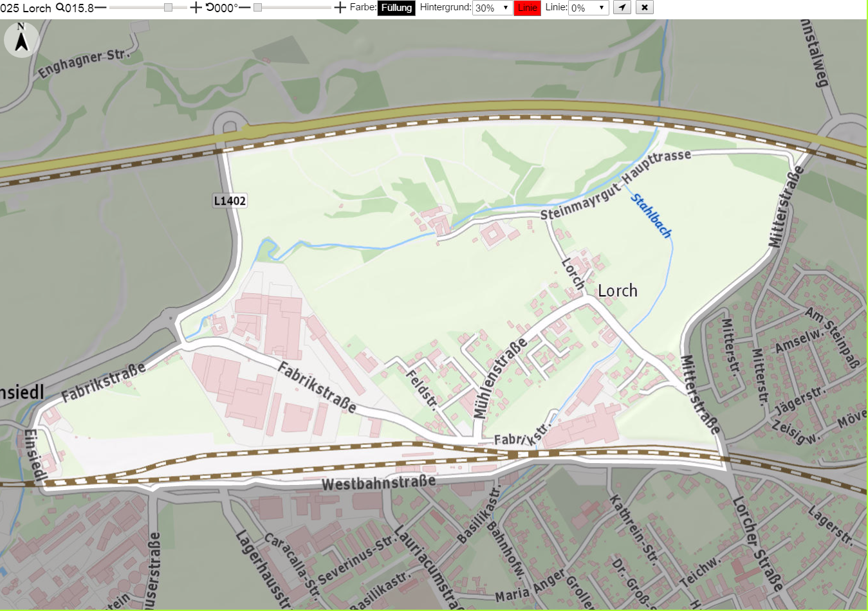This screenshot has width=868, height=611.
Task: Click the L1402 road shield
Action: coord(230,201)
